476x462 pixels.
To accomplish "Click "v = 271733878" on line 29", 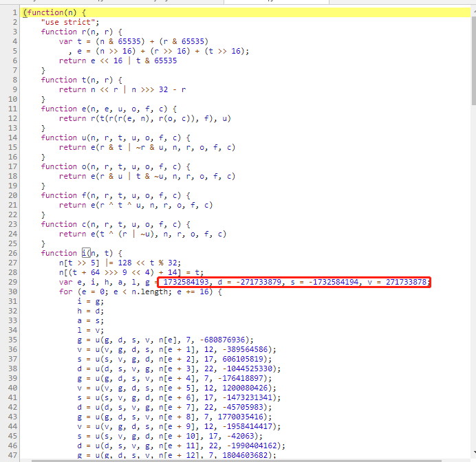I will coord(396,282).
